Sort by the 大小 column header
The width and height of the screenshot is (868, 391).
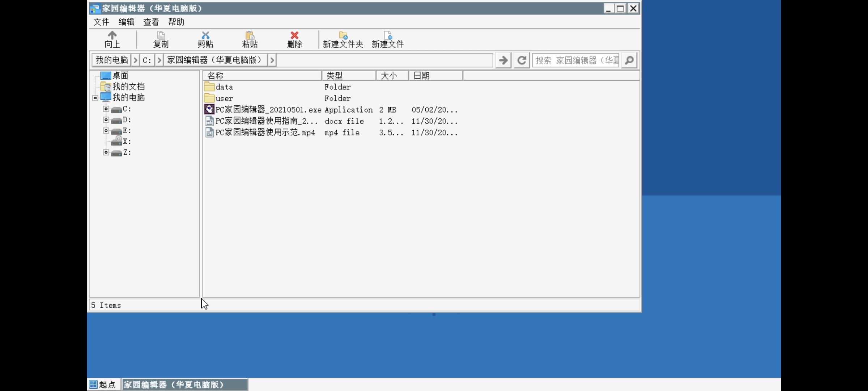(392, 76)
